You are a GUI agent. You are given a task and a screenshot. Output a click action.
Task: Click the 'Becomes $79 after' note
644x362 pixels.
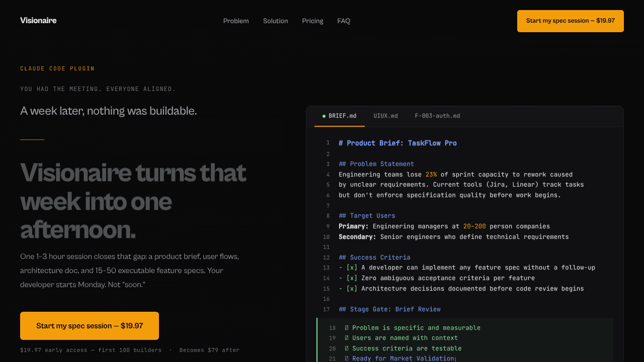pos(209,350)
